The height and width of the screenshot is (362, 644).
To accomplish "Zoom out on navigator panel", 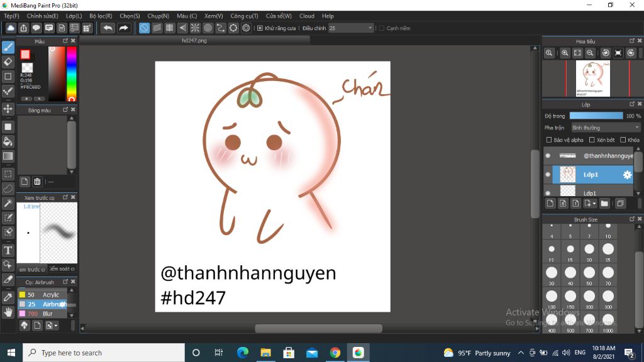I will [x=590, y=53].
